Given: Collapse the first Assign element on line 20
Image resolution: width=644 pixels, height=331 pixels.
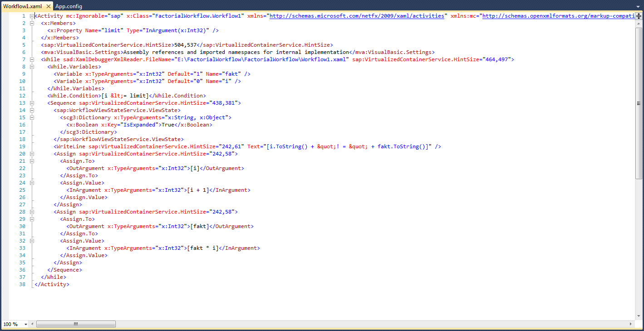Looking at the screenshot, I should [x=31, y=154].
